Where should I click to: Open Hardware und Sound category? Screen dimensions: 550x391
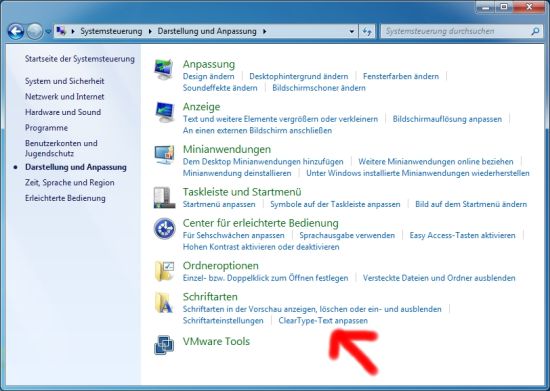click(63, 112)
